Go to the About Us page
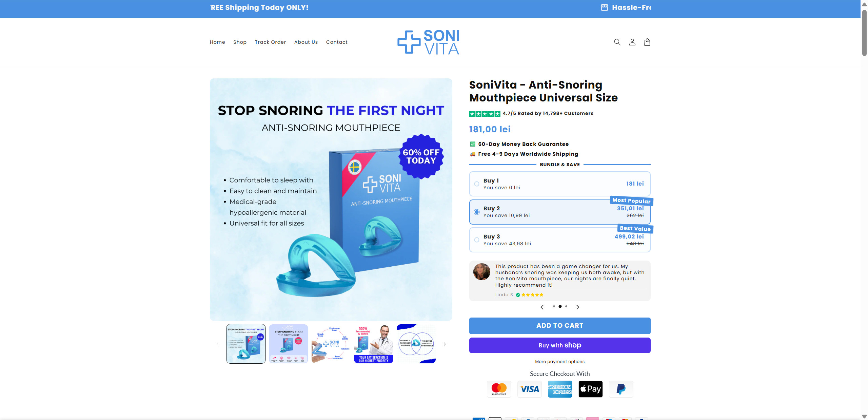This screenshot has height=420, width=868. [x=306, y=42]
